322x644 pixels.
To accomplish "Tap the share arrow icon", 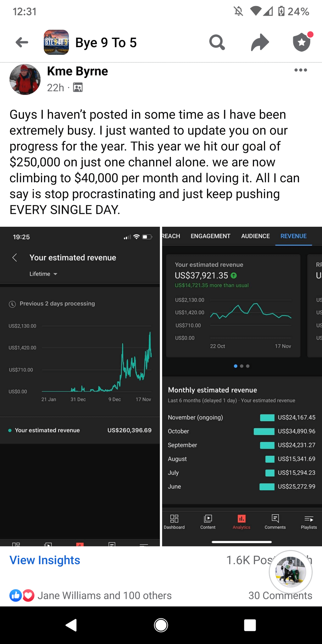I will click(260, 42).
